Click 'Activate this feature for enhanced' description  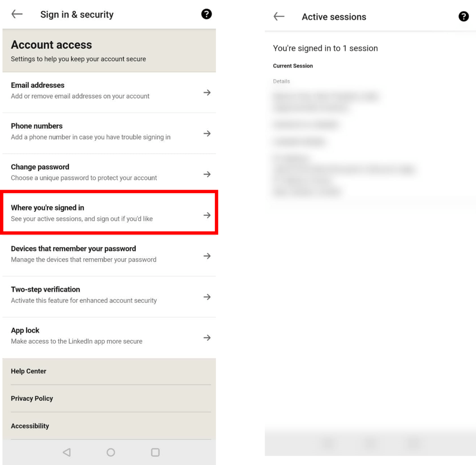click(84, 300)
